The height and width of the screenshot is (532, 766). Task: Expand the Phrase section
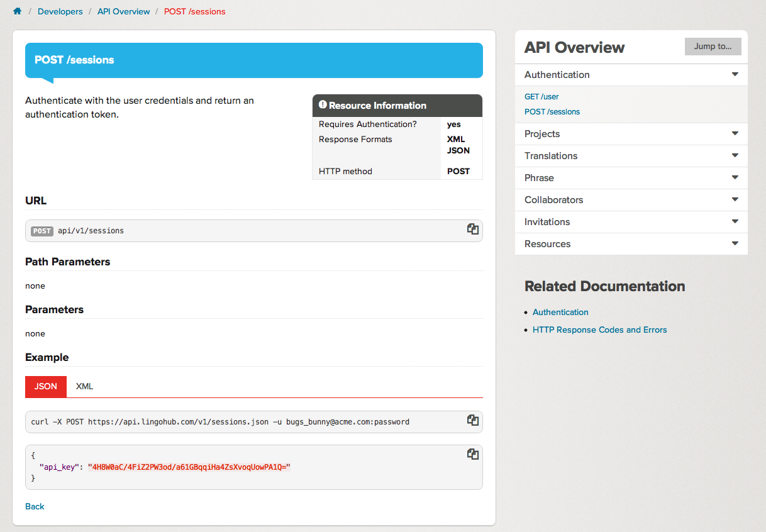735,178
